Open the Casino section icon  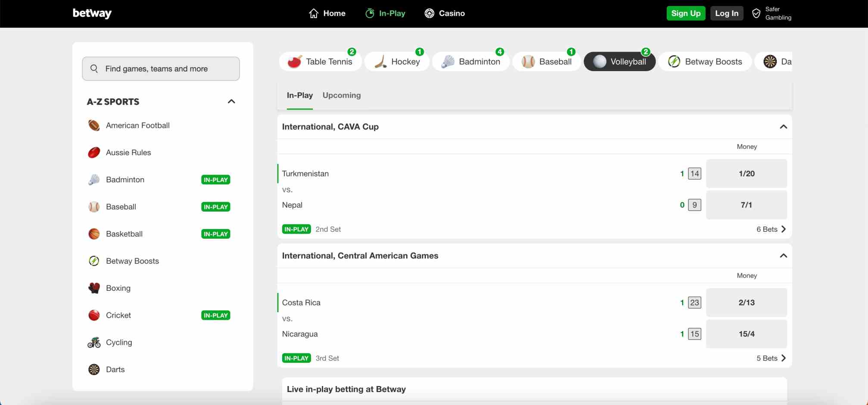[429, 13]
